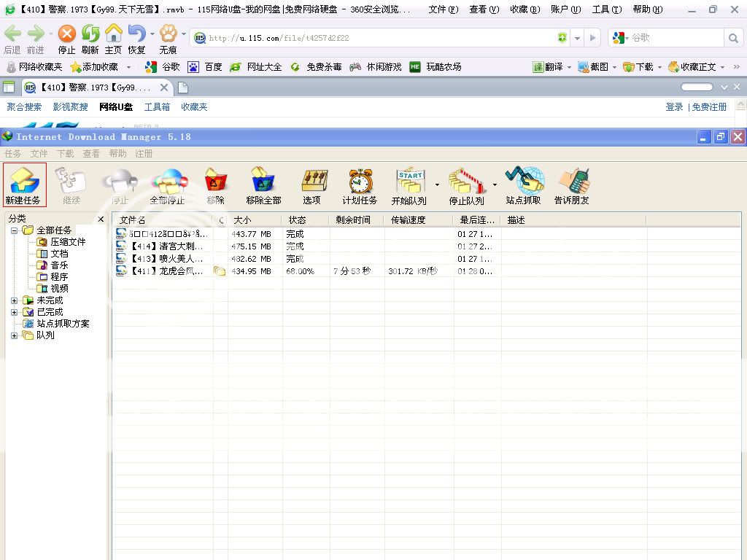The width and height of the screenshot is (747, 560).
Task: Collapse the 全部任务 tree node
Action: [15, 230]
